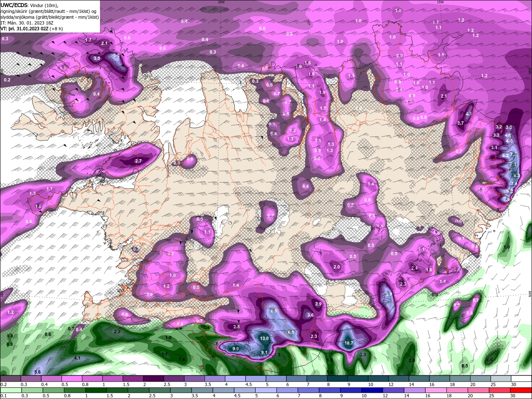The height and width of the screenshot is (399, 532).
Task: Click the 5.6 rain value in the southwest
Action: pyautogui.click(x=37, y=372)
